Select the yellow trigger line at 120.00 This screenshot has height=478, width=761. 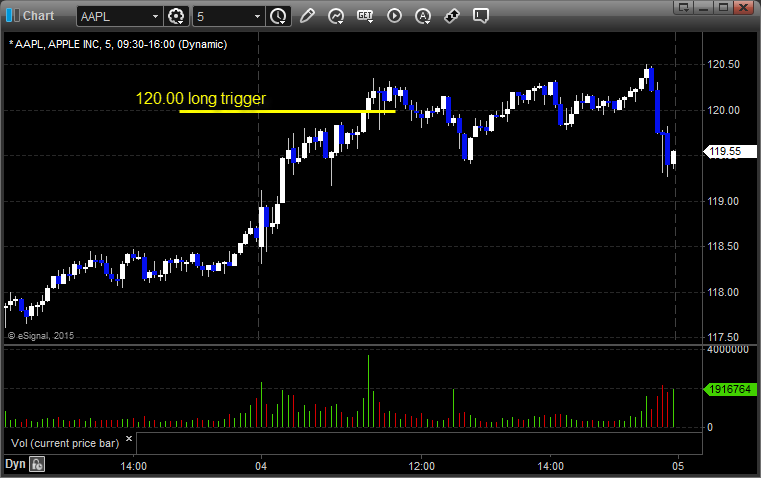(287, 112)
